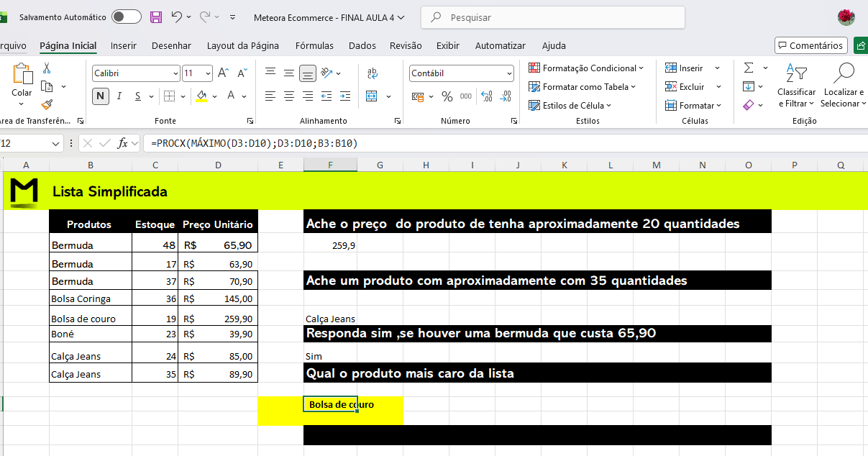Apply percent style format

point(447,96)
